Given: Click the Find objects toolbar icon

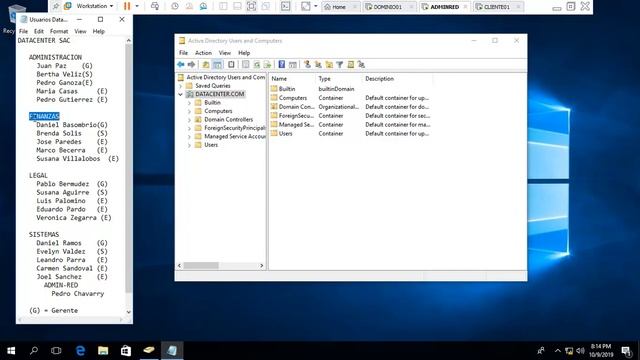Looking at the screenshot, I should tap(351, 64).
